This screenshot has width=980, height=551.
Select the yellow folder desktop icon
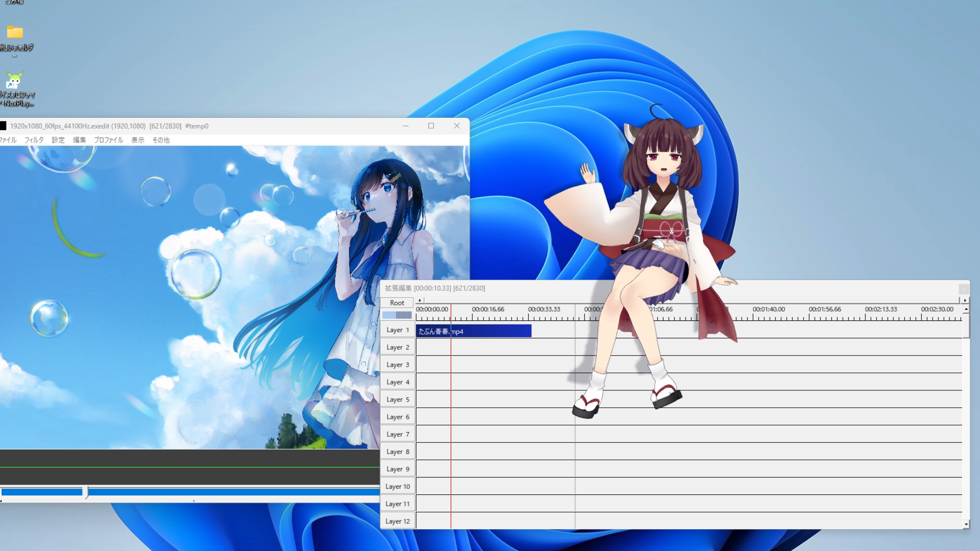point(15,33)
